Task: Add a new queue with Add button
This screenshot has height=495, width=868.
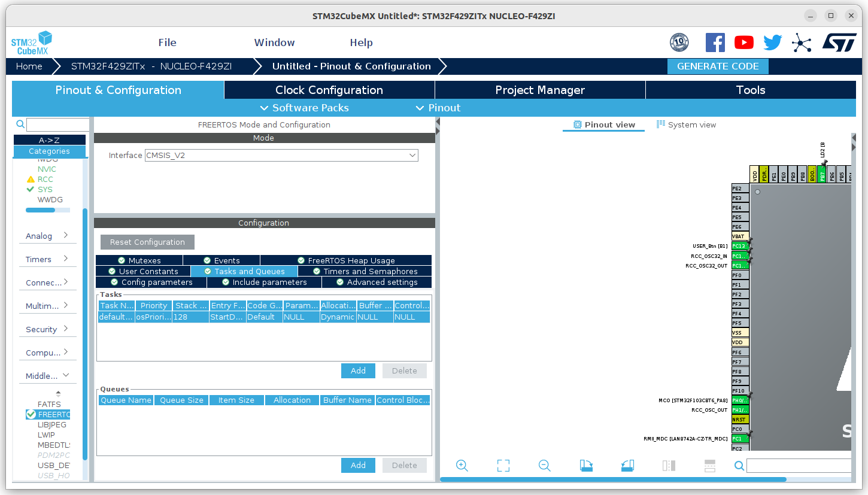Action: [358, 465]
